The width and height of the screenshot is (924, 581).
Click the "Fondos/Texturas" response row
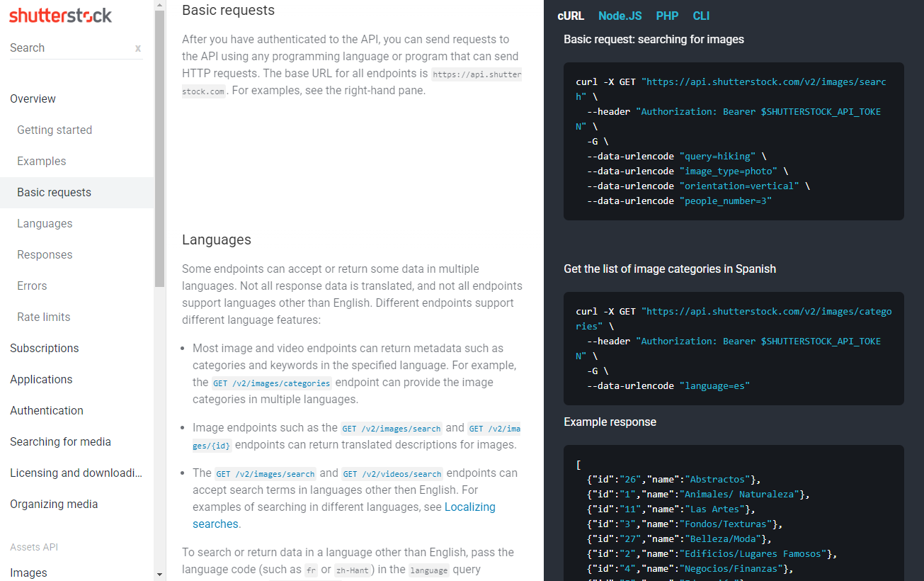coord(685,524)
